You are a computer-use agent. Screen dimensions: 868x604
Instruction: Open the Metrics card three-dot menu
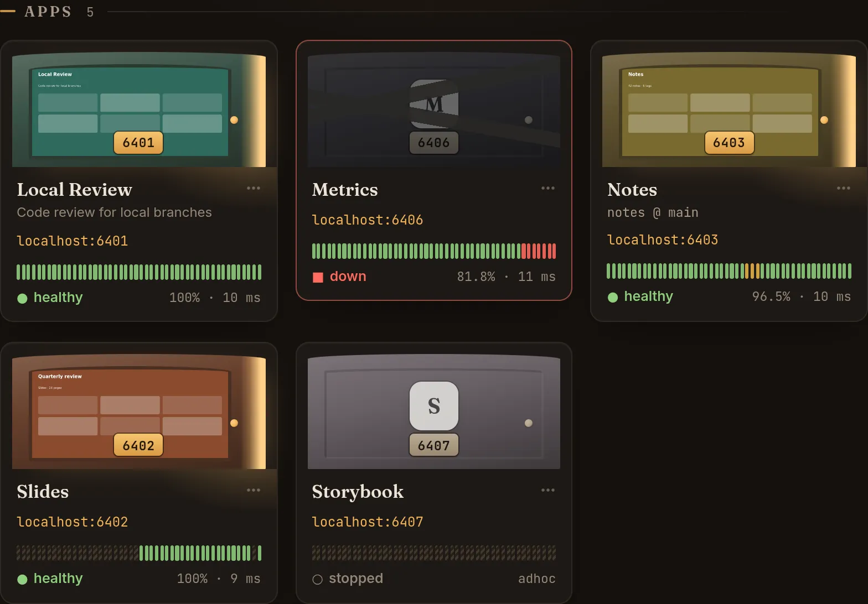pyautogui.click(x=548, y=188)
